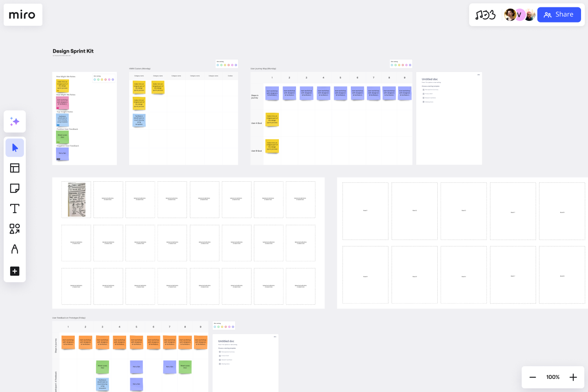Click the 100% zoom level indicator
The height and width of the screenshot is (392, 588).
552,377
